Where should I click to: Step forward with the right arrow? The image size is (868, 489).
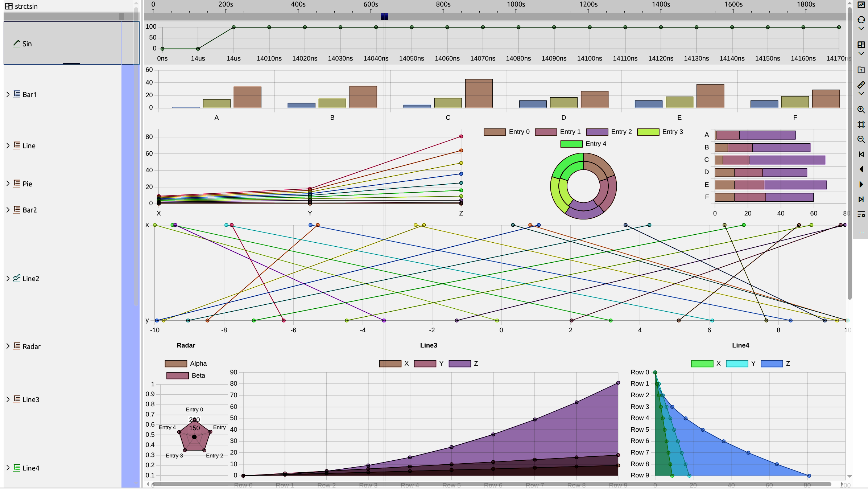861,184
